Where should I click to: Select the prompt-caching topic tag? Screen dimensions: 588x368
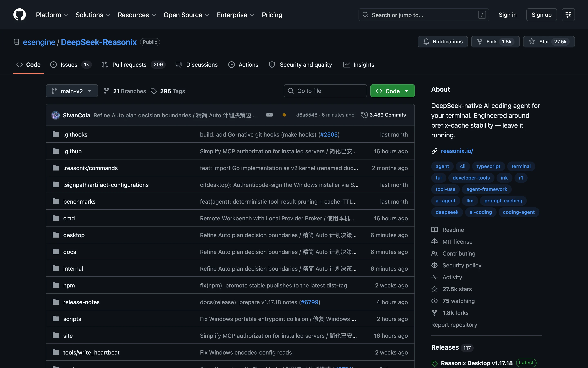tap(503, 201)
